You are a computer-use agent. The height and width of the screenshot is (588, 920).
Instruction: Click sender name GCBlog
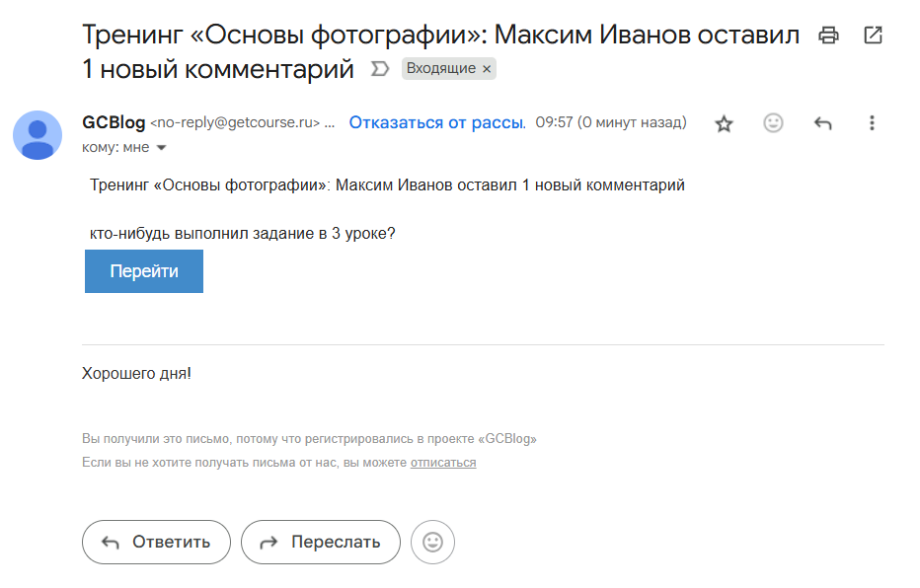pos(114,122)
